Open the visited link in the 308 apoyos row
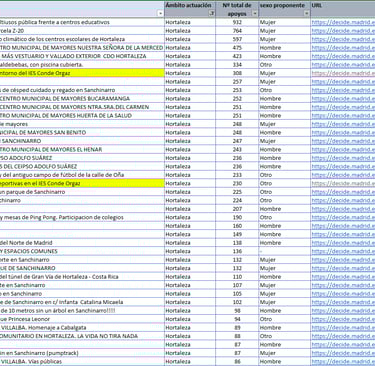The width and height of the screenshot is (375, 366). (343, 73)
